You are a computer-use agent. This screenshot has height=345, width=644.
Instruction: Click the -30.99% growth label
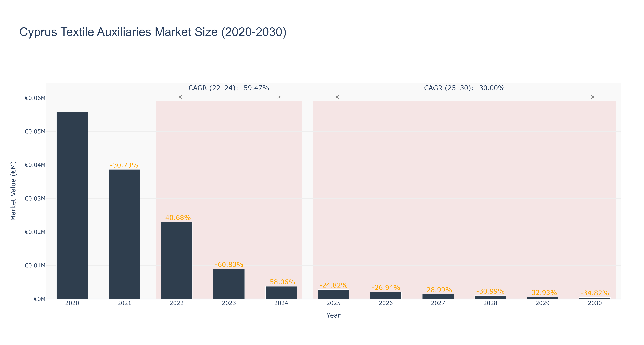tap(490, 291)
